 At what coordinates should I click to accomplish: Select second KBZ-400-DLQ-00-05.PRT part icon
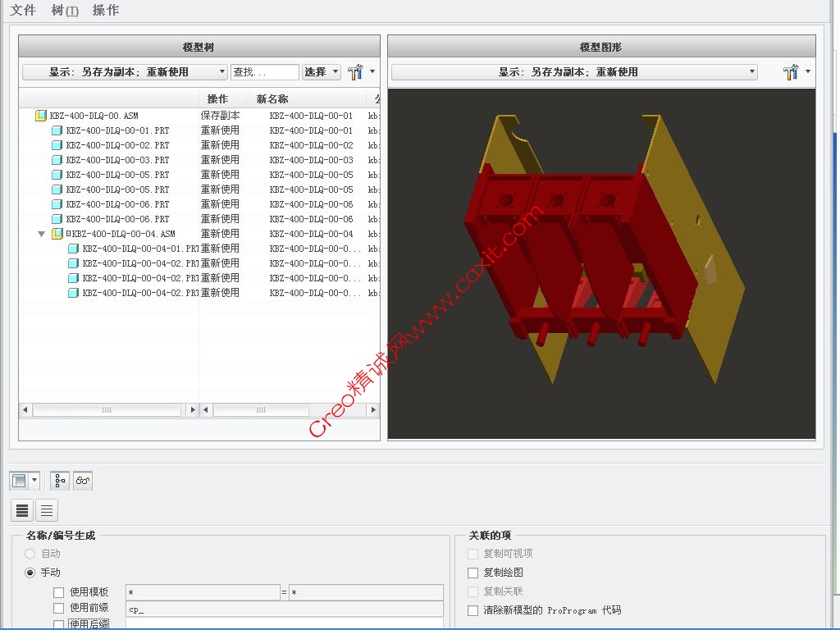(57, 189)
